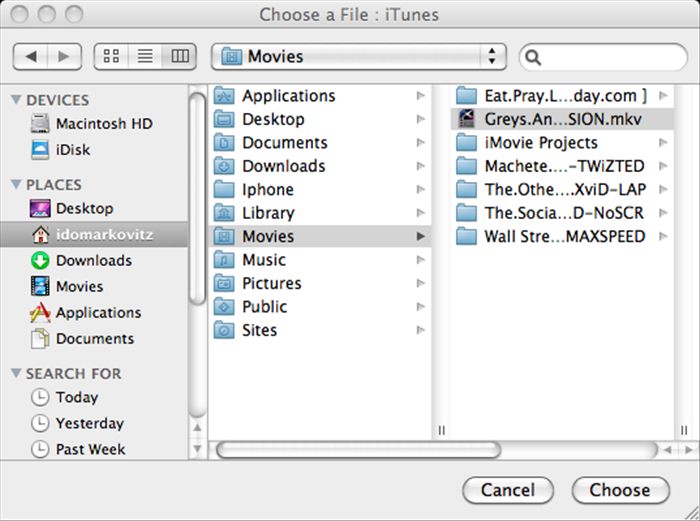Expand arrow next to Applications folder row
This screenshot has height=521, width=700.
click(x=421, y=96)
